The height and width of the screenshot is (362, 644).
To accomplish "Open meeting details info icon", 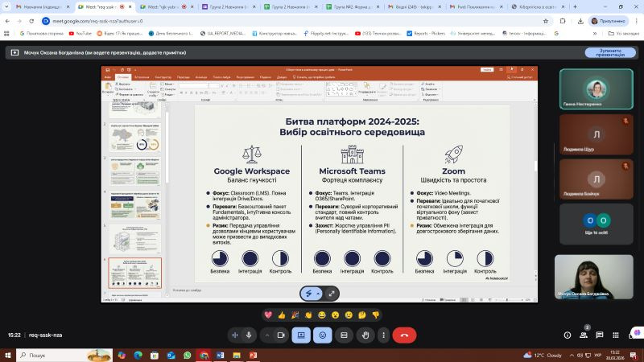I will coord(568,335).
